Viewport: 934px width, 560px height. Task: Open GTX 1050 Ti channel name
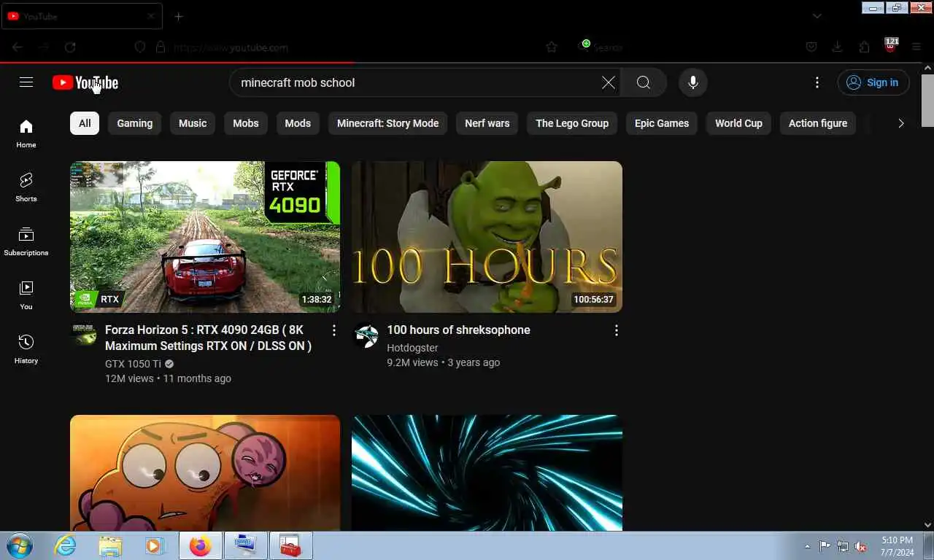133,364
